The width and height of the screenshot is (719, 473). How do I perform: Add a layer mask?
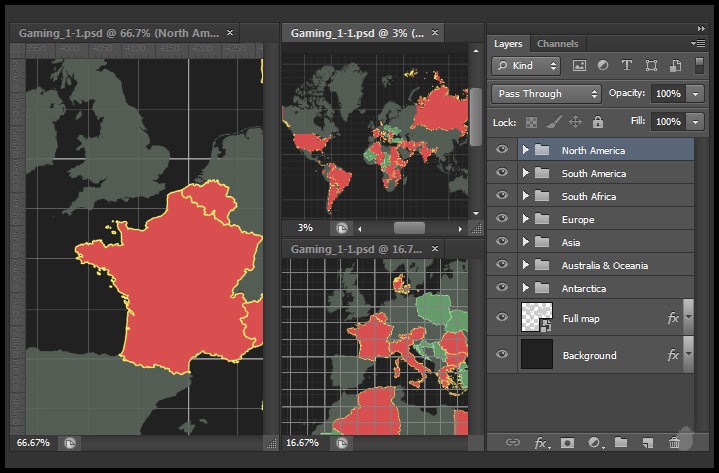pos(567,442)
